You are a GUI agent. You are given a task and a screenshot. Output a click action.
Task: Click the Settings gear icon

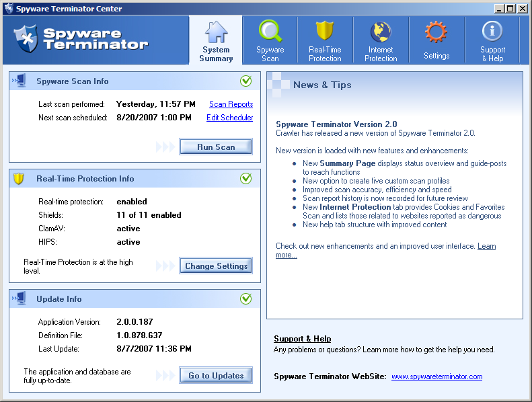point(436,32)
